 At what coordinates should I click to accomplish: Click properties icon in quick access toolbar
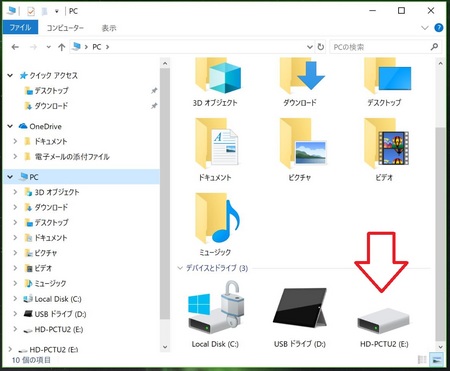click(31, 11)
